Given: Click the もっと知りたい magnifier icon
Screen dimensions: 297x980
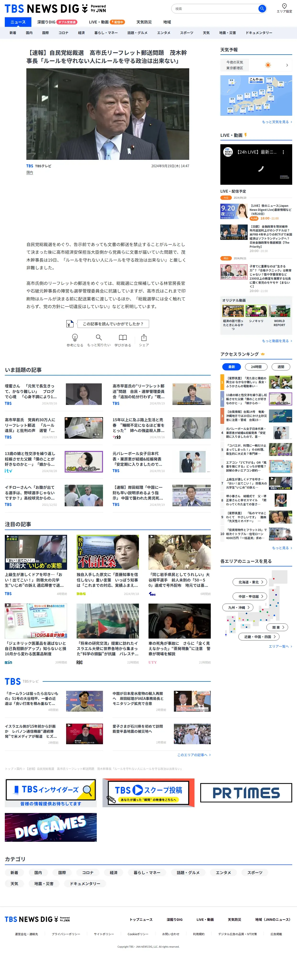Looking at the screenshot, I should pyautogui.click(x=99, y=337).
